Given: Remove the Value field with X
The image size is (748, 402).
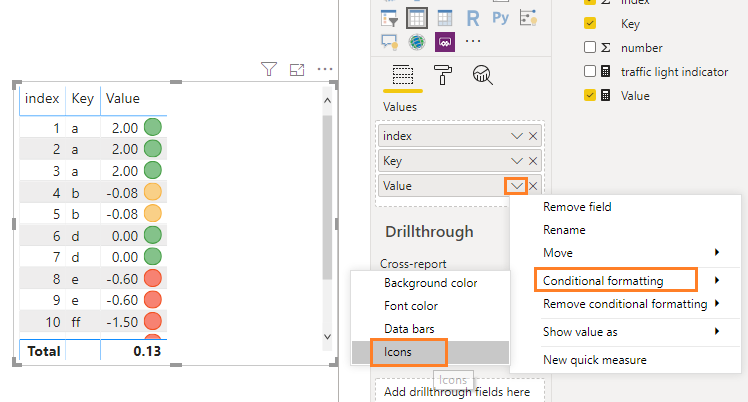Looking at the screenshot, I should (x=533, y=186).
